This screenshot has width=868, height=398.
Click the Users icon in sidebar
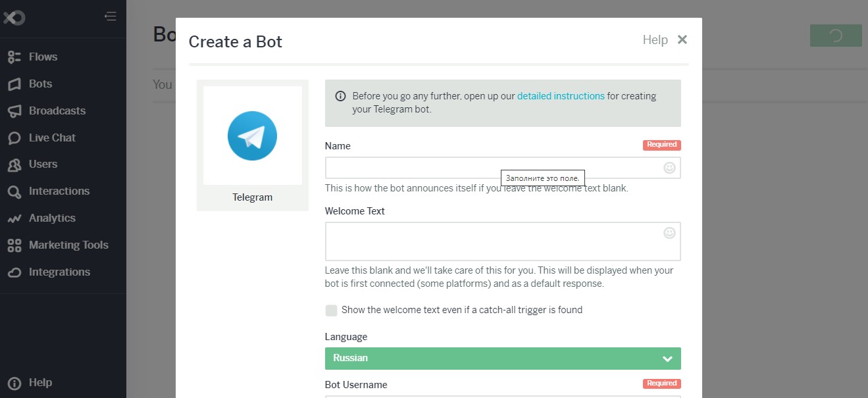coord(14,164)
